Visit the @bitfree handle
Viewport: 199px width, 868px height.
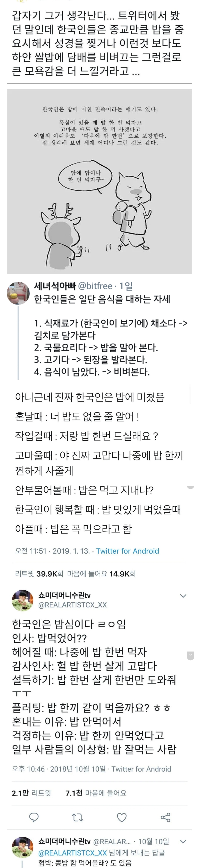tap(95, 286)
